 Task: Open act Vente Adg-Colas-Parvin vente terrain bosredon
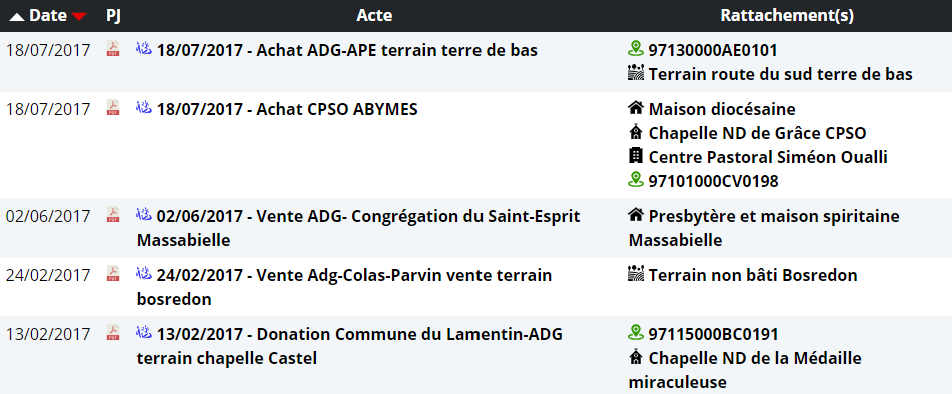[345, 287]
